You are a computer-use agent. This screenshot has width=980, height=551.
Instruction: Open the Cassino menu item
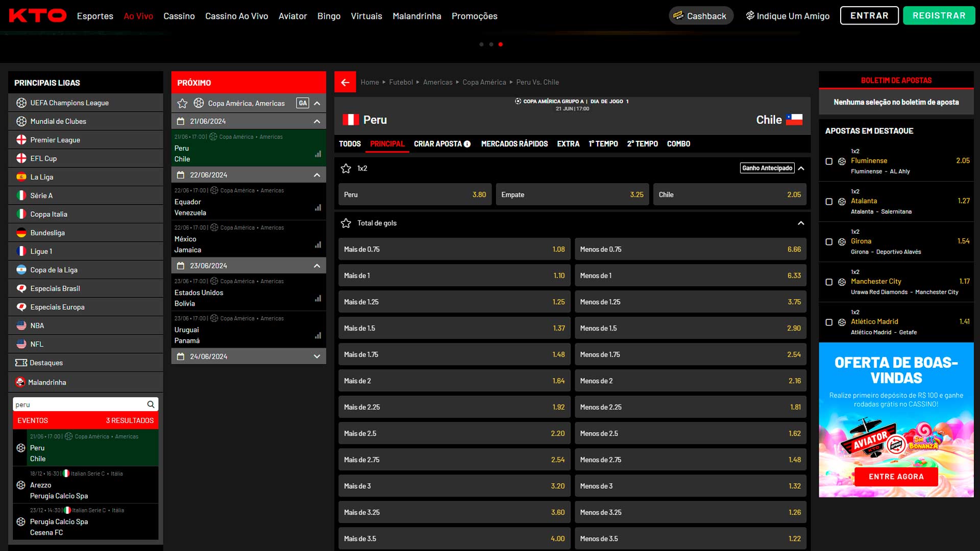tap(179, 16)
